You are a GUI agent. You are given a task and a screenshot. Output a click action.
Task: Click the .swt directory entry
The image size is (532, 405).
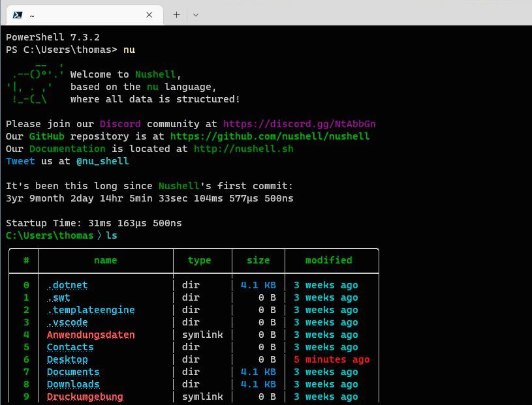coord(58,297)
